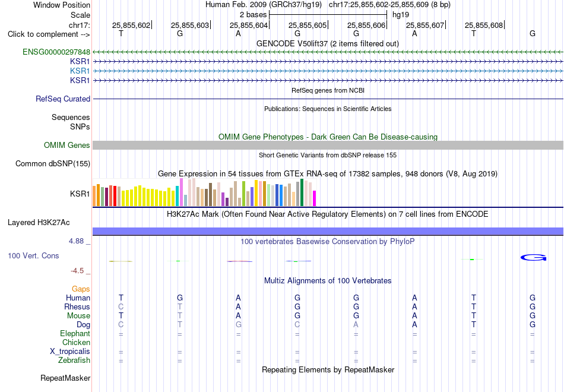564x392 pixels.
Task: Click '100 vertebrates Basewise Conservation by PhyloP' title
Action: tap(328, 242)
